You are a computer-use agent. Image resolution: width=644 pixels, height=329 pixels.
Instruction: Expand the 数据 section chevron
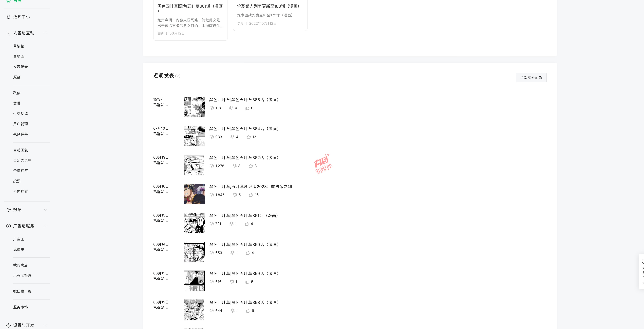(x=46, y=210)
